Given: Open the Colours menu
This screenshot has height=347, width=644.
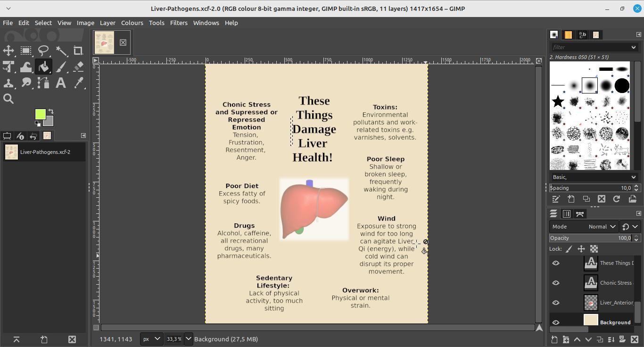Looking at the screenshot, I should click(x=132, y=23).
